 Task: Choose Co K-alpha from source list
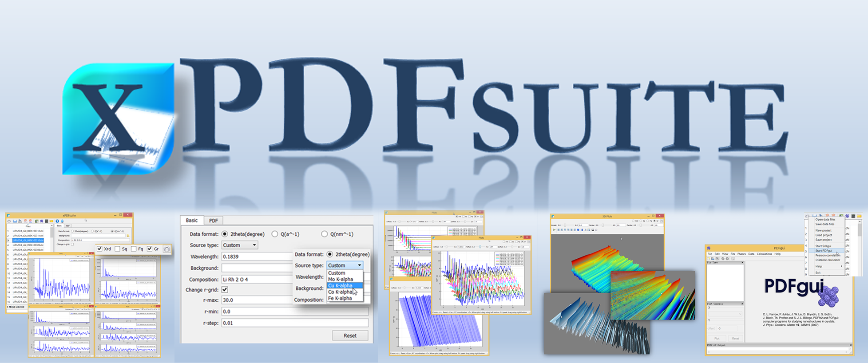(x=345, y=292)
